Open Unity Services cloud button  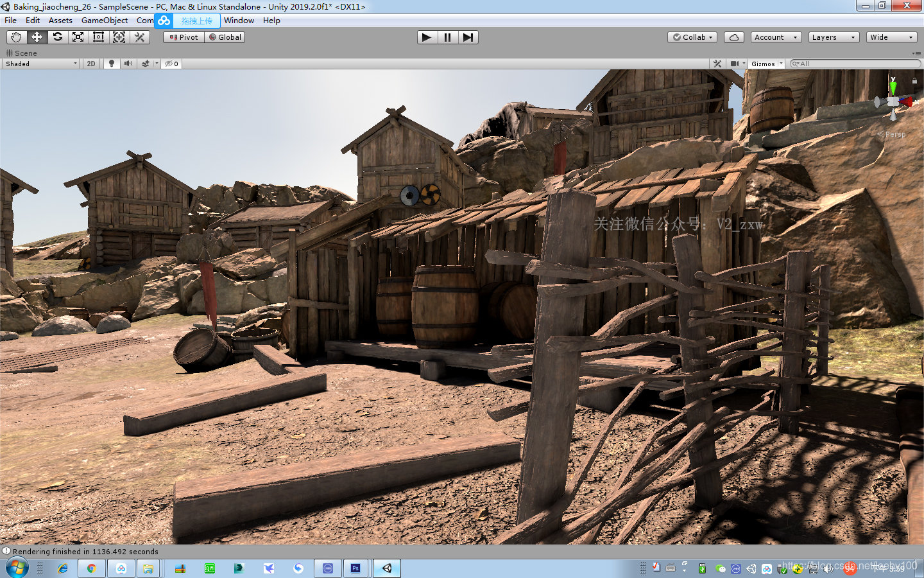point(734,37)
